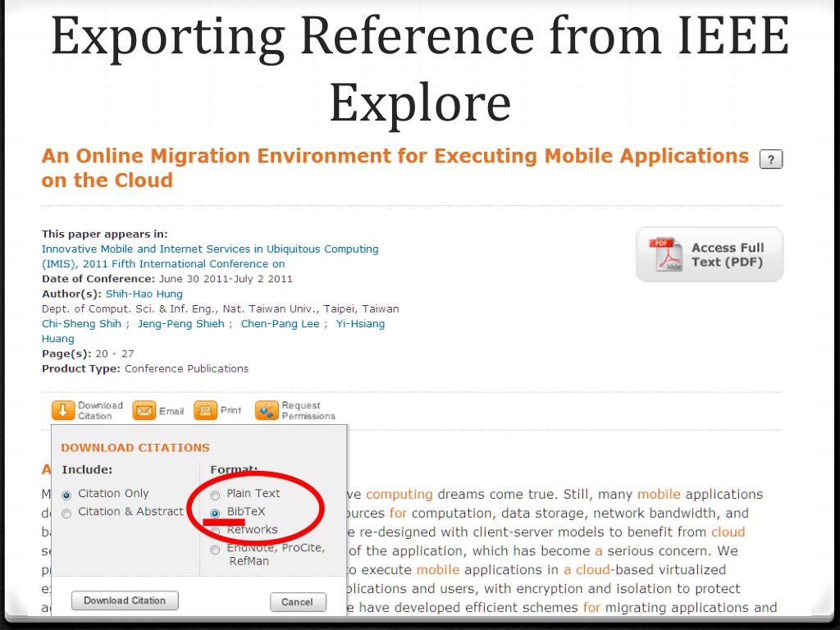Viewport: 840px width, 630px height.
Task: Choose Plain Text format
Action: [215, 495]
